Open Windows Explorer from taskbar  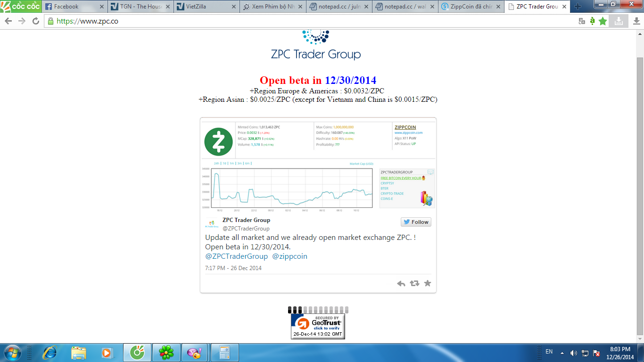pyautogui.click(x=78, y=353)
